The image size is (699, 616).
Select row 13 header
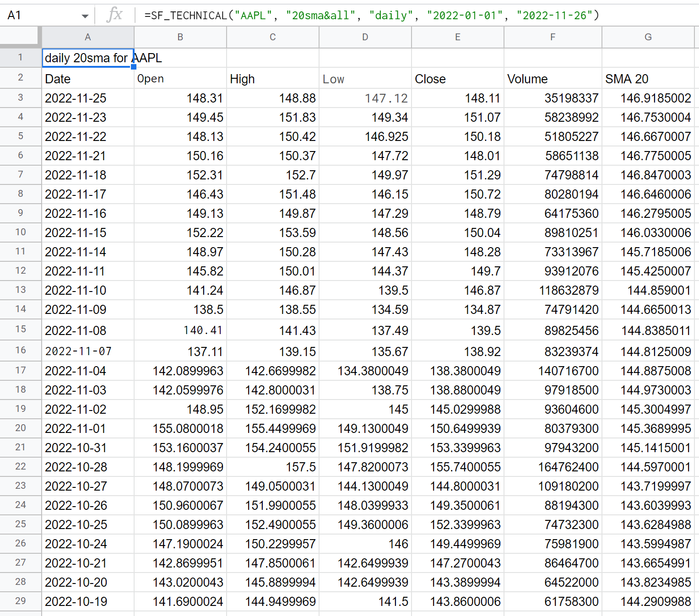[21, 290]
